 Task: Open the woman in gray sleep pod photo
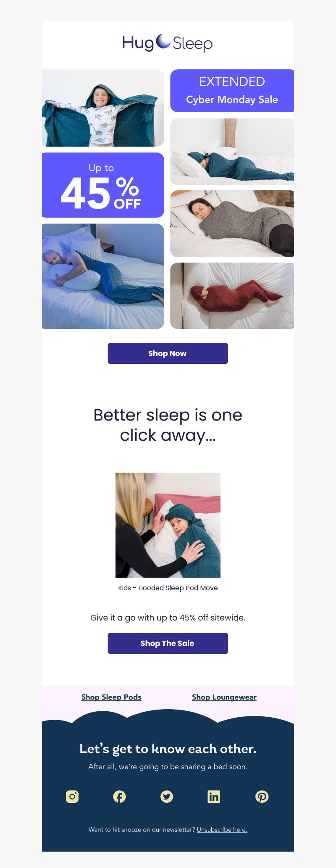[x=232, y=224]
